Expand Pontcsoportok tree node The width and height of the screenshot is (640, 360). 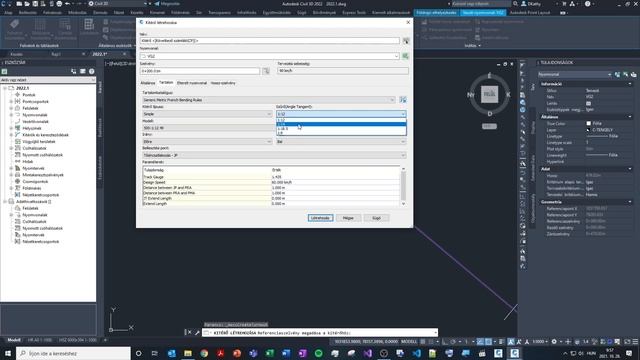click(11, 101)
